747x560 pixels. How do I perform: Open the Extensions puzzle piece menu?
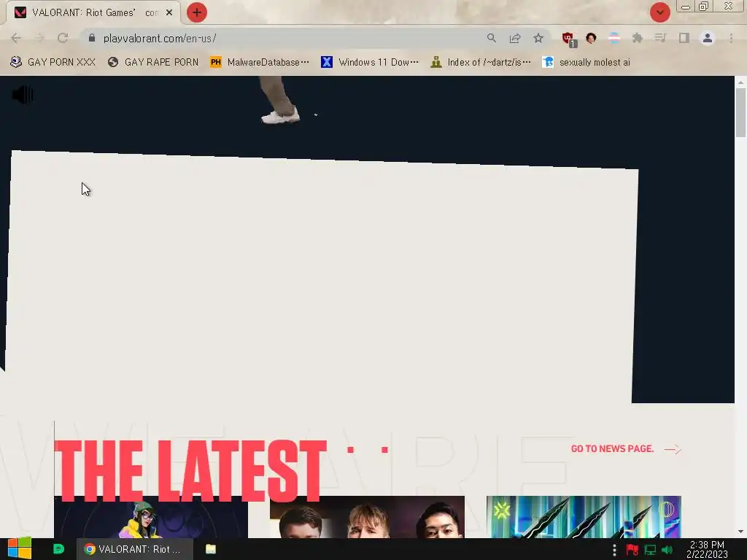coord(638,38)
